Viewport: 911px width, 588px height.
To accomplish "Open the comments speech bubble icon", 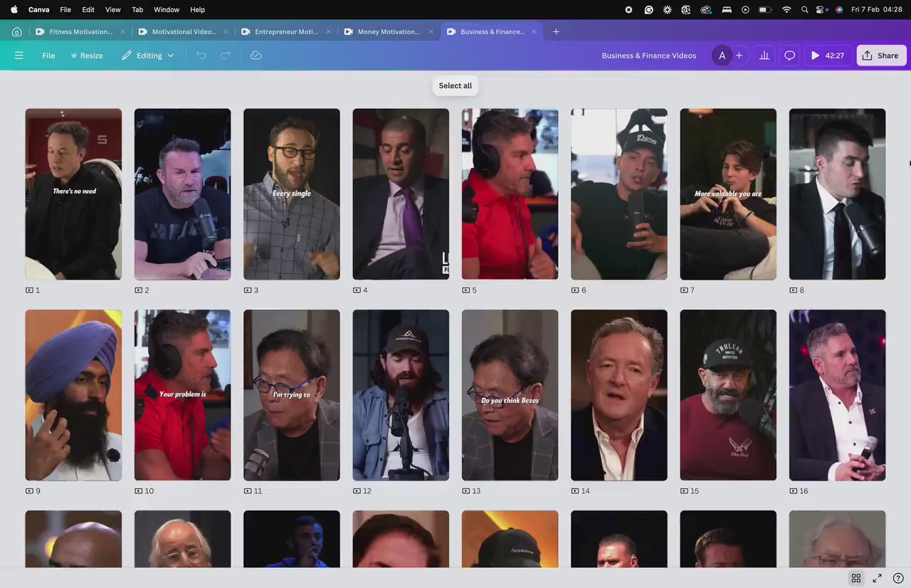I will (x=789, y=56).
